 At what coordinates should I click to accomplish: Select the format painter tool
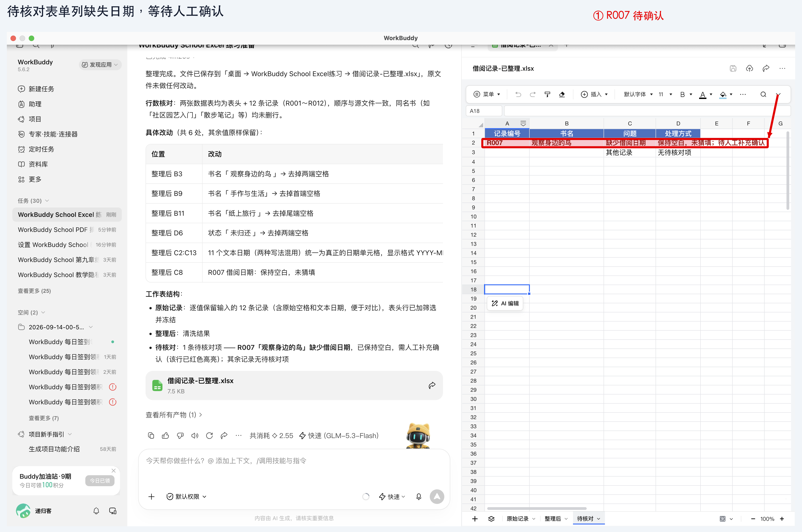547,94
